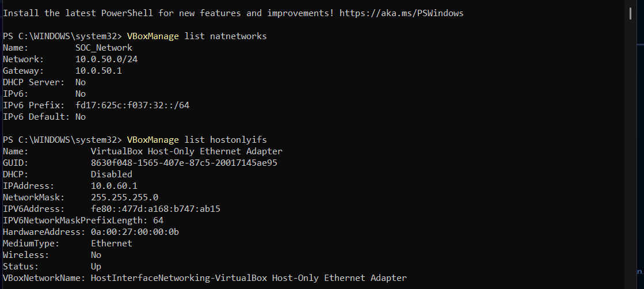Image resolution: width=644 pixels, height=289 pixels.
Task: Click the IPV6Address fe80::477d:a168:b747:ab15
Action: point(155,209)
